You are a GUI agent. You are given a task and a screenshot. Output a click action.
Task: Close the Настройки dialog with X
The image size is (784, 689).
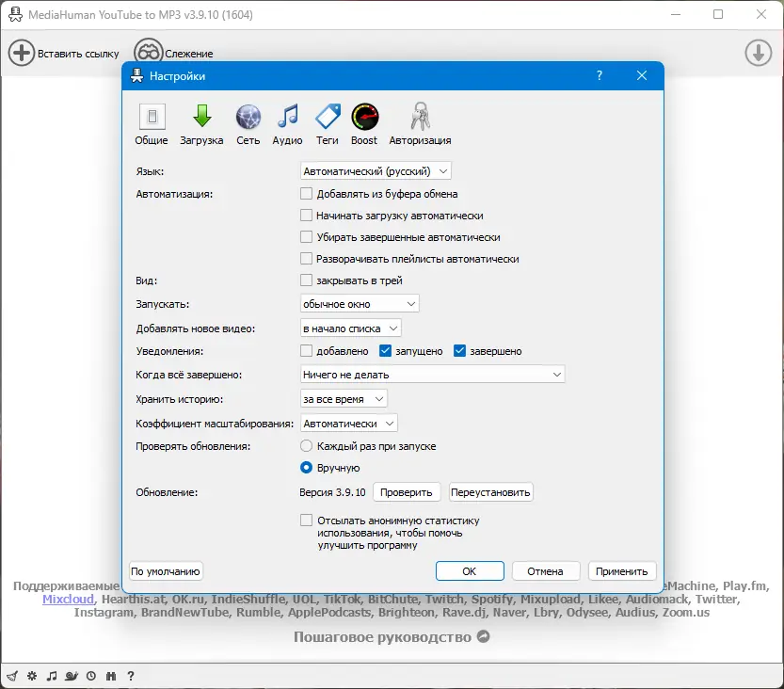click(x=642, y=75)
